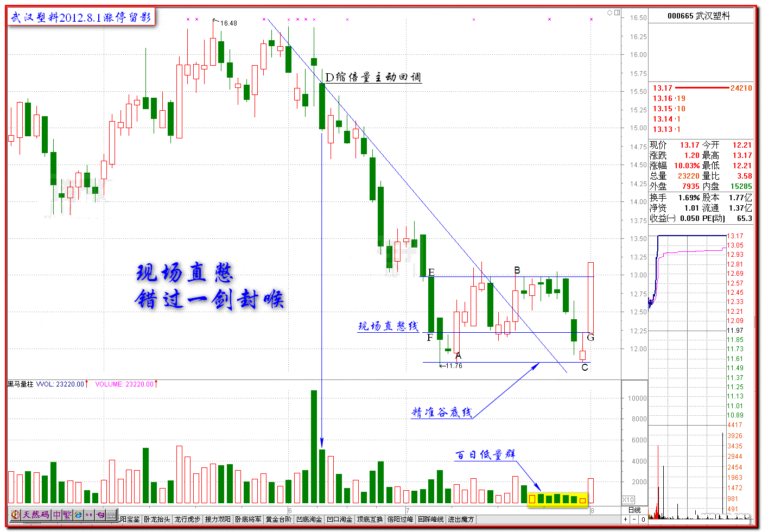Click the 16.48 high price marker
Image resolution: width=762 pixels, height=532 pixels.
[228, 23]
